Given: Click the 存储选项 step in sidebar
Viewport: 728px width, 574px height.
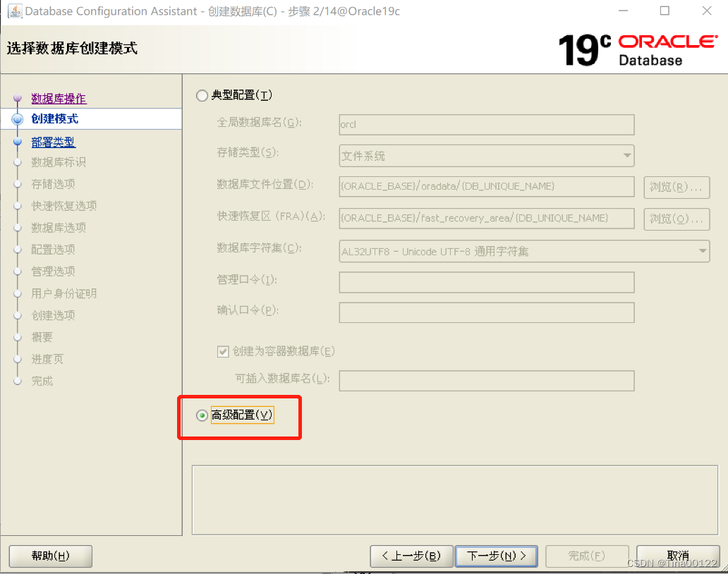Looking at the screenshot, I should tap(53, 184).
